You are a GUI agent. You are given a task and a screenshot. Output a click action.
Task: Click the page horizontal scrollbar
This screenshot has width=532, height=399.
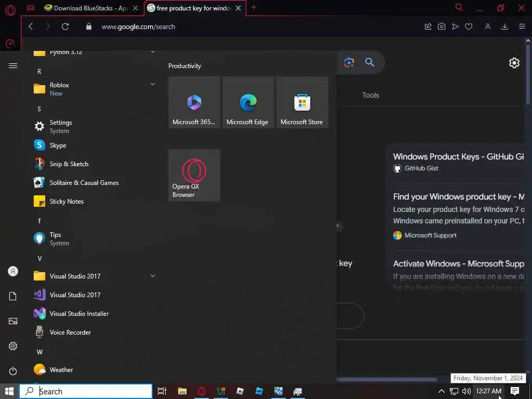387,379
